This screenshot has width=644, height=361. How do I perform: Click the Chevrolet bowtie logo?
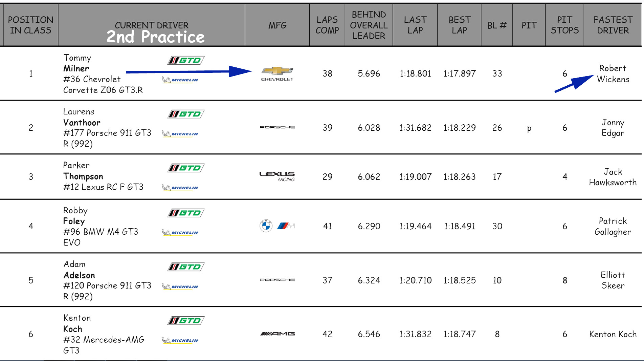[x=277, y=71]
